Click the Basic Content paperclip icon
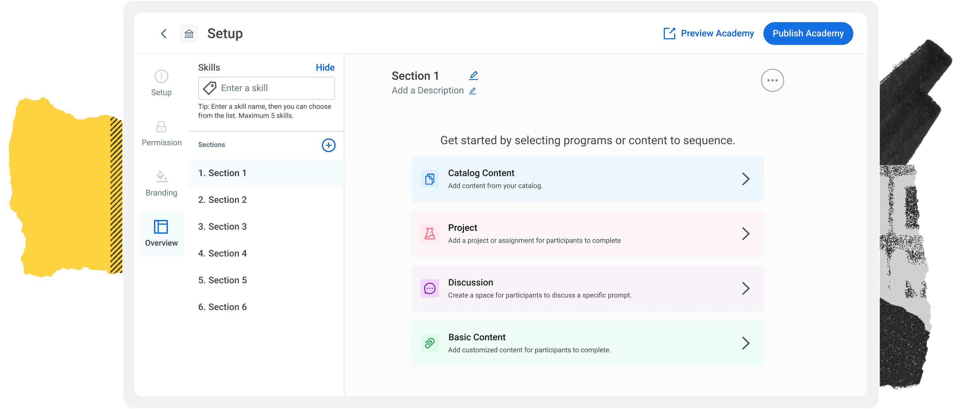The height and width of the screenshot is (409, 980). pyautogui.click(x=430, y=343)
